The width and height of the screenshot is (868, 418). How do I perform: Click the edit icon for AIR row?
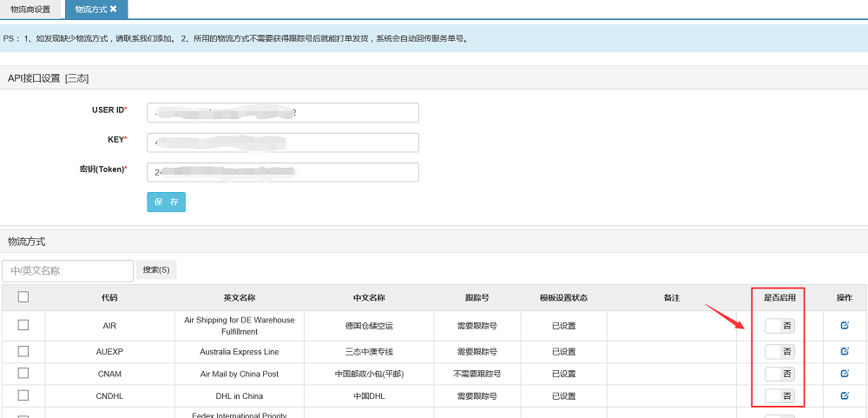click(845, 326)
